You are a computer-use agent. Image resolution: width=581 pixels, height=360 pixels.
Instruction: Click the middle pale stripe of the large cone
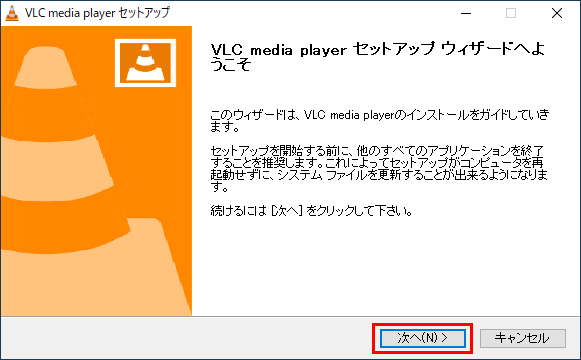coord(56,167)
